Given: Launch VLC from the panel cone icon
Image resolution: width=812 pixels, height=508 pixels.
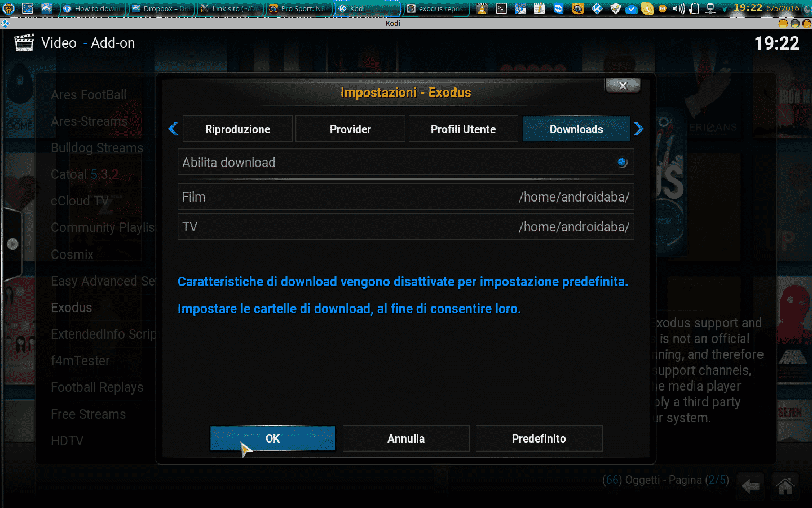Looking at the screenshot, I should pyautogui.click(x=482, y=8).
